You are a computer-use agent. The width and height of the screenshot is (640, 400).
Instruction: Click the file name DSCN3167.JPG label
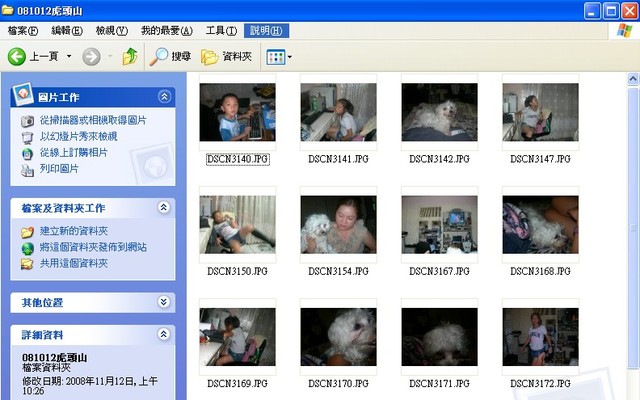pyautogui.click(x=440, y=271)
